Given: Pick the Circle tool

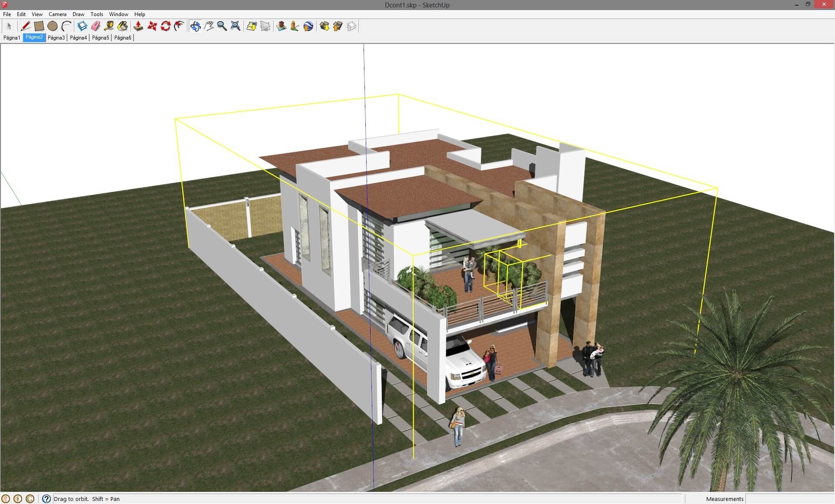Looking at the screenshot, I should click(53, 27).
